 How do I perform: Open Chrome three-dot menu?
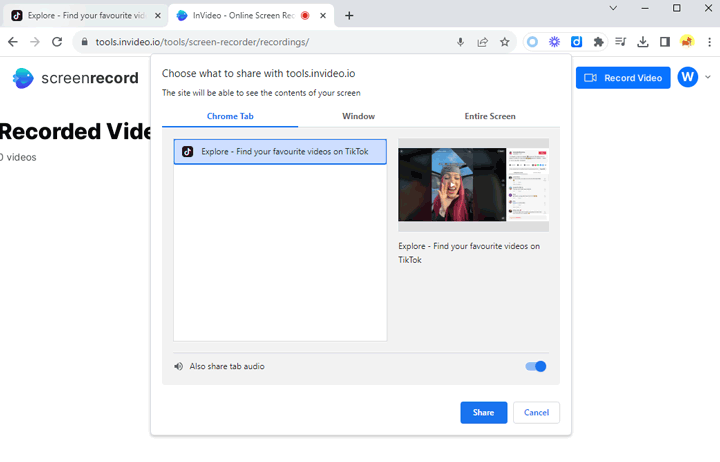click(708, 42)
